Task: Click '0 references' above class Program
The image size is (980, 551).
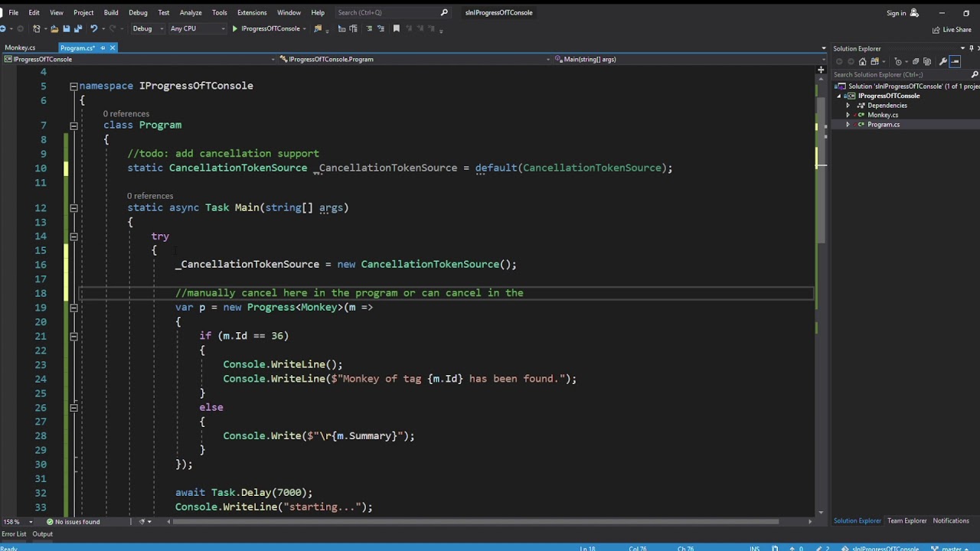Action: [x=126, y=114]
